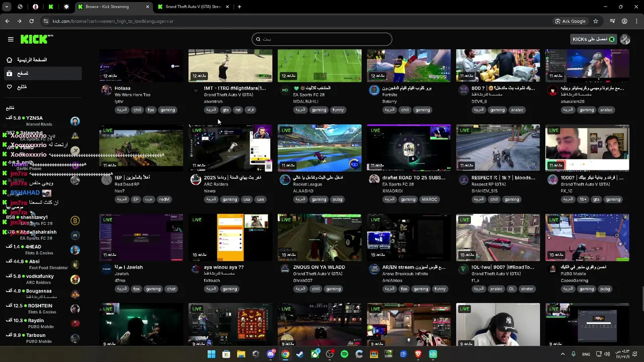Click the Ask Google button in the address bar
Image resolution: width=644 pixels, height=362 pixels.
571,21
